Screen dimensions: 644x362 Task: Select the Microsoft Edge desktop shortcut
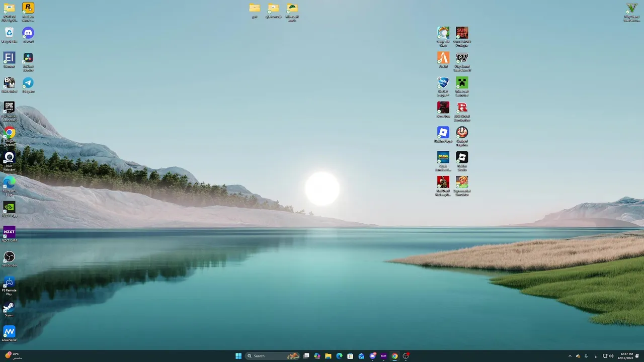[9, 186]
